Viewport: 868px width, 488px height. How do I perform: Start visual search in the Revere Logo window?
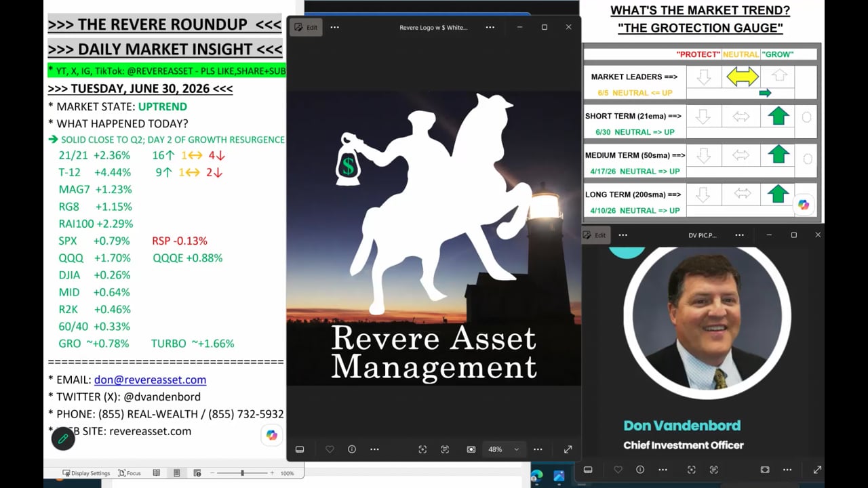click(x=422, y=449)
